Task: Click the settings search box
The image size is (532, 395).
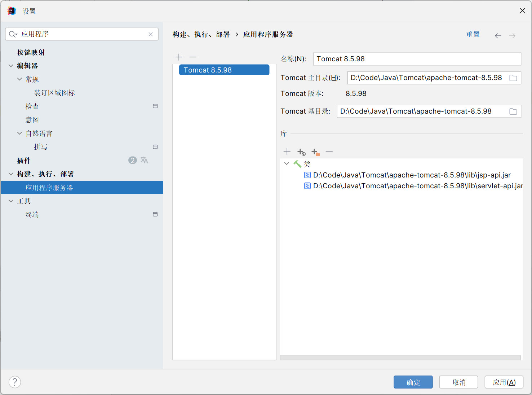Action: click(82, 34)
